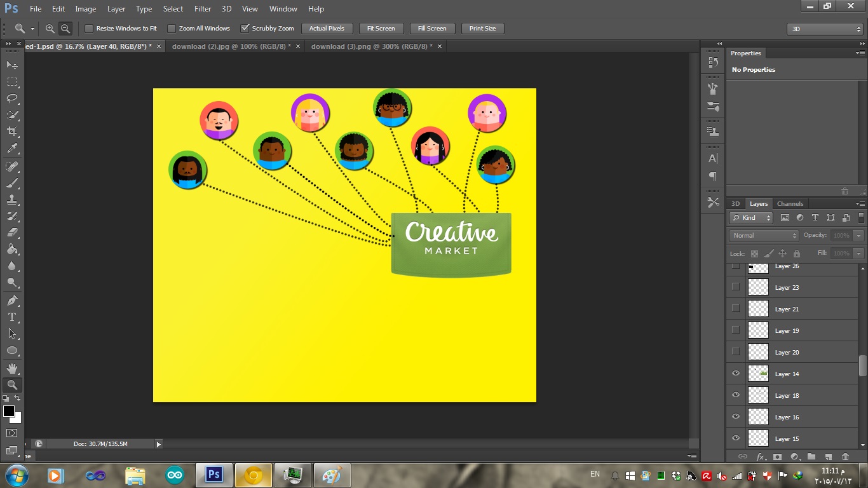The width and height of the screenshot is (868, 488).
Task: Click the Fit Screen button
Action: [381, 29]
